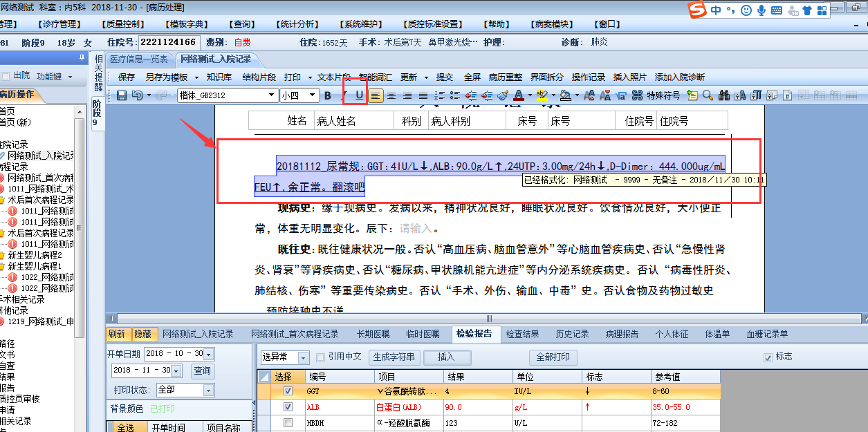
Task: Toggle 标志 checkbox
Action: pyautogui.click(x=768, y=357)
